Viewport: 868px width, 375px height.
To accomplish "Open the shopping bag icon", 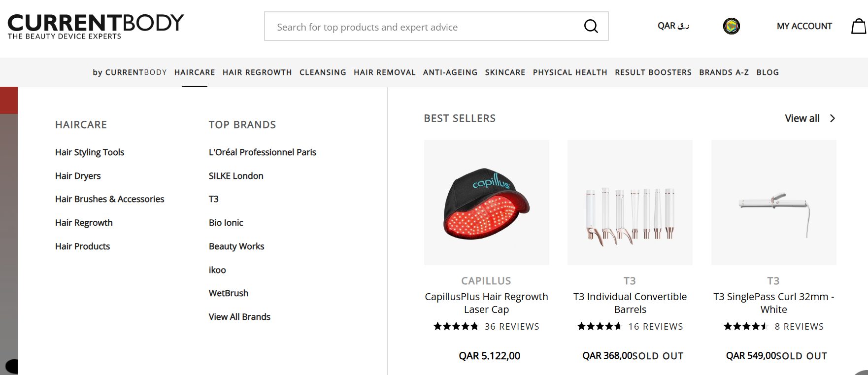I will pyautogui.click(x=859, y=26).
